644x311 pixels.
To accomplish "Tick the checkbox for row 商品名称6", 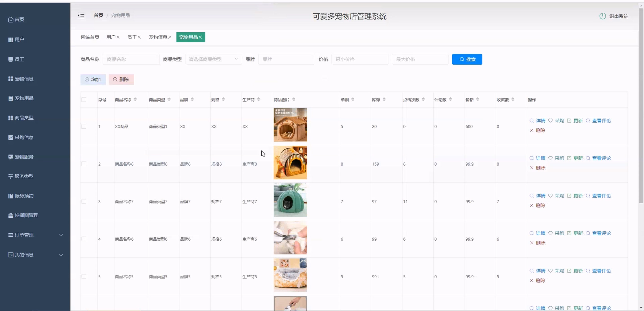I will [84, 239].
